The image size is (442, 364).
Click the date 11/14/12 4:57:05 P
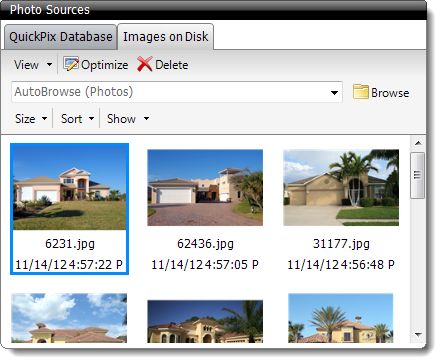(205, 265)
